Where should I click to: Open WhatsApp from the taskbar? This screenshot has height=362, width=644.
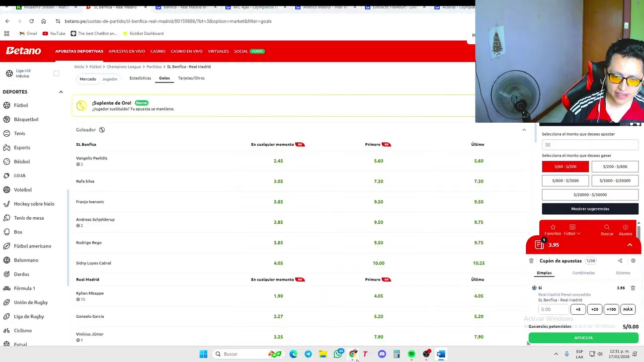click(x=338, y=354)
